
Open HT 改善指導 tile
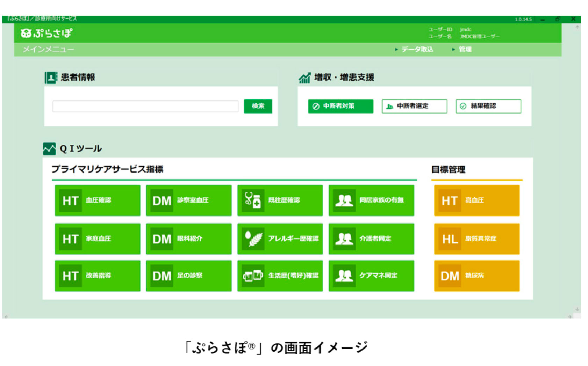coord(98,276)
